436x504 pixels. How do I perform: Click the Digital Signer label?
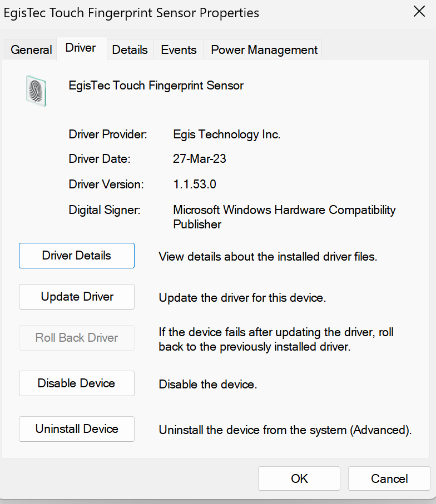[x=105, y=210]
